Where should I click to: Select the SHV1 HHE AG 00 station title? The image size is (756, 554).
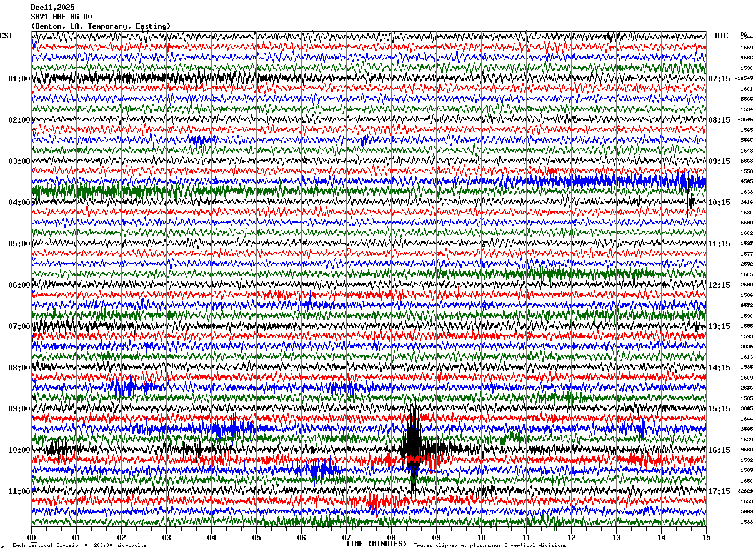[61, 17]
